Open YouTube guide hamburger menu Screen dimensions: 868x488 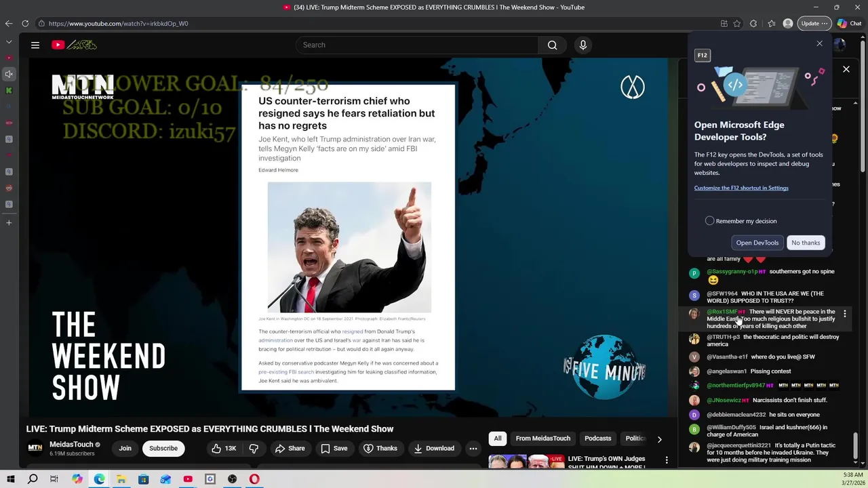coord(35,45)
